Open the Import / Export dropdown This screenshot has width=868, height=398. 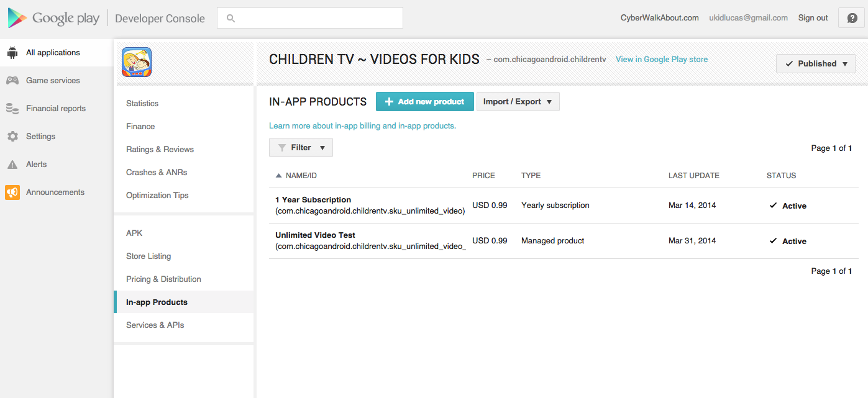tap(518, 102)
